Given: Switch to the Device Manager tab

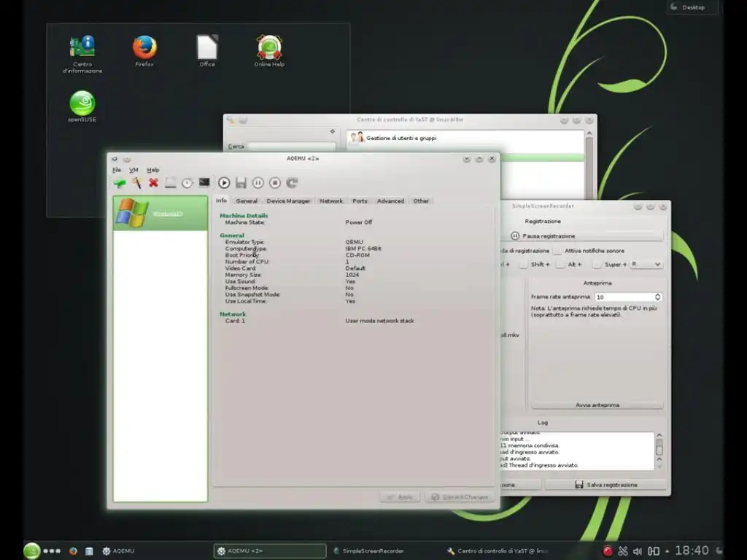Looking at the screenshot, I should coord(288,201).
